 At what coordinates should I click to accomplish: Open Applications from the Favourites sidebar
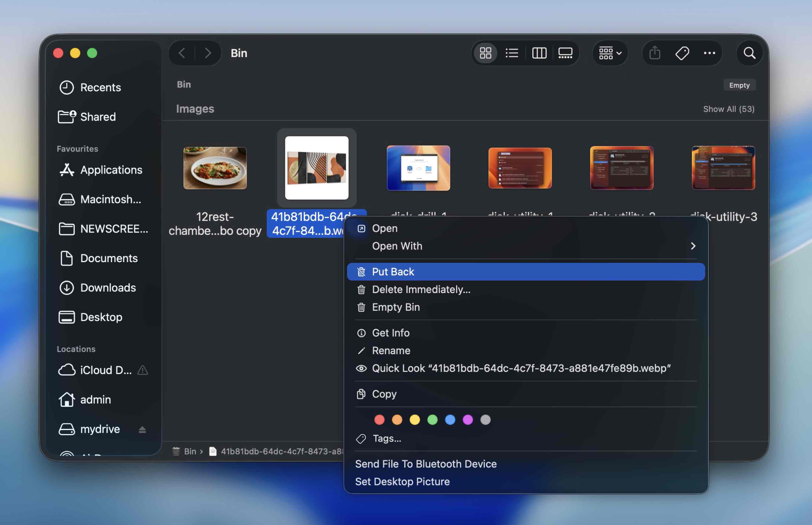pyautogui.click(x=111, y=170)
